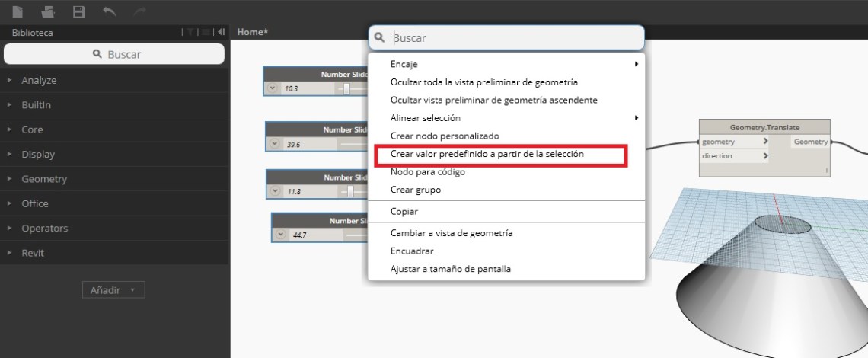
Task: Expand the 39.6 Number Slider options chevron
Action: [x=275, y=143]
